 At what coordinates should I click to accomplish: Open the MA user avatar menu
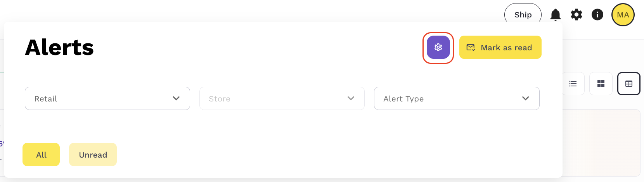(x=623, y=15)
